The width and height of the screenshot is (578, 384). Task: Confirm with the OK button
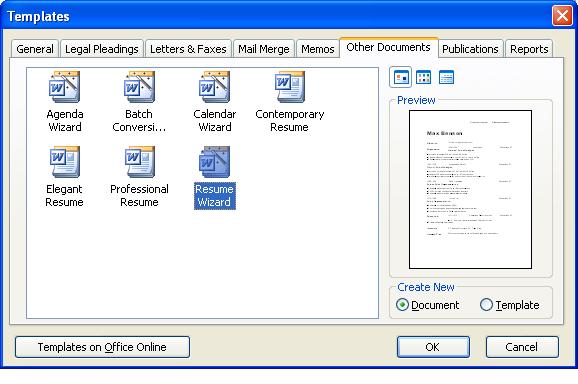pyautogui.click(x=433, y=347)
